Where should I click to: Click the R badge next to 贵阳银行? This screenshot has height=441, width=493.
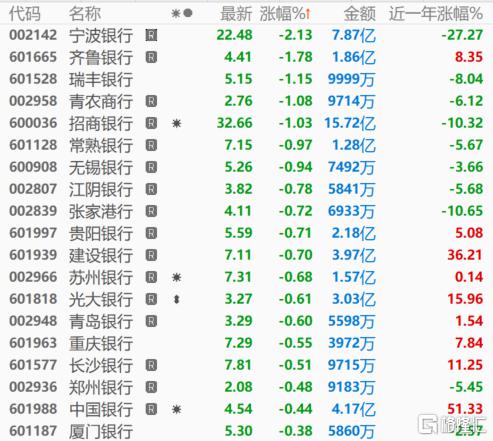(151, 233)
